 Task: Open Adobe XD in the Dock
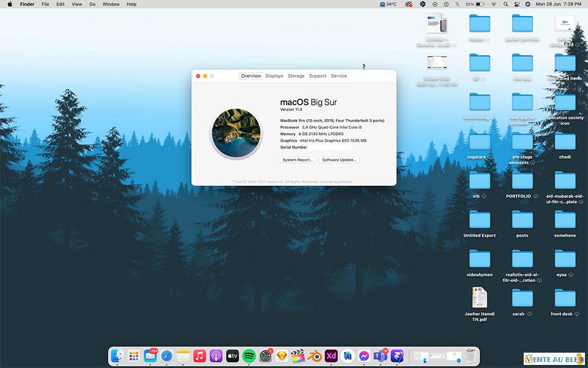331,356
